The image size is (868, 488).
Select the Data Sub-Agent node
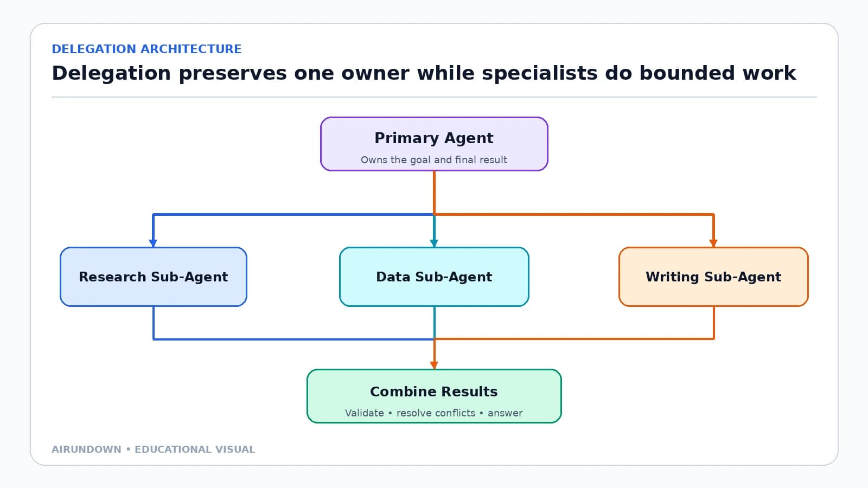434,277
